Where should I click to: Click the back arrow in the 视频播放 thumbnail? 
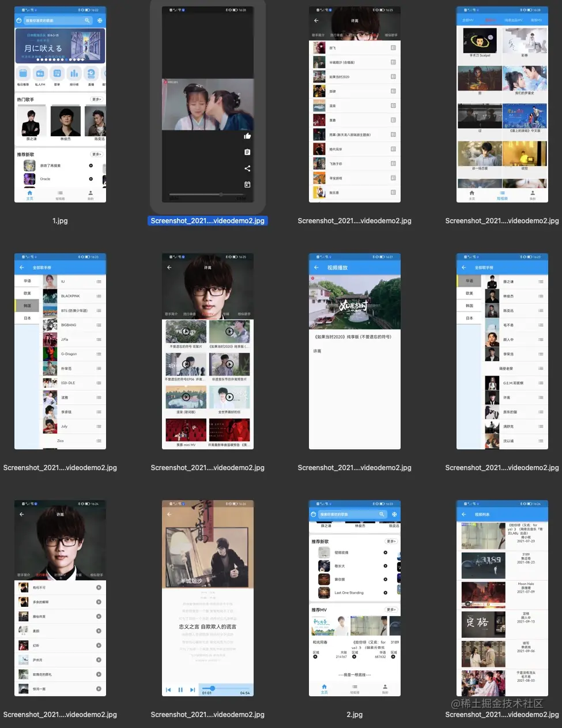(316, 268)
